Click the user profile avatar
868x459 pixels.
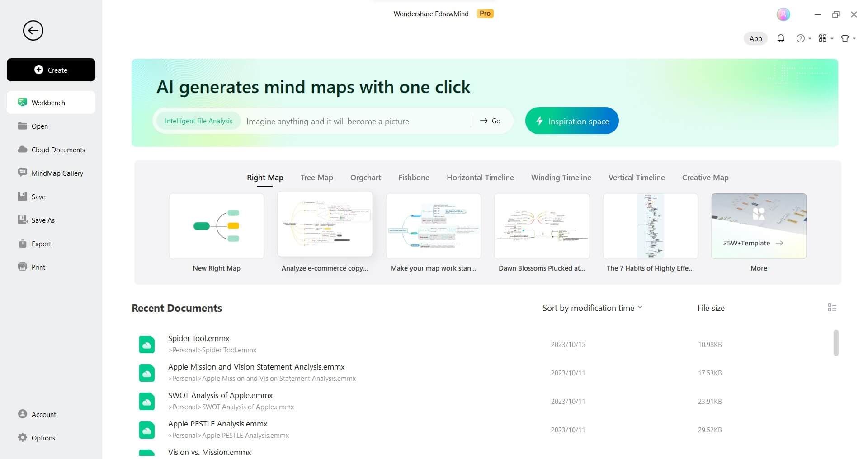pos(783,14)
